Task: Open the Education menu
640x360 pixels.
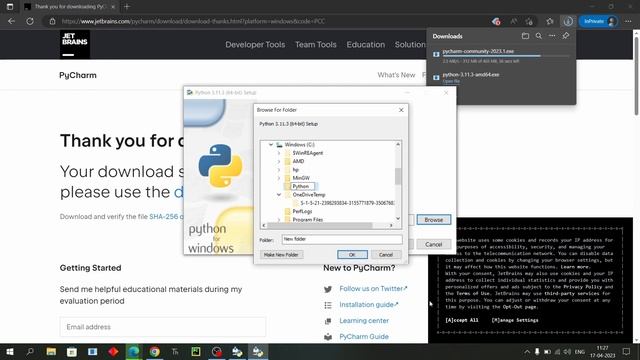Action: tap(366, 44)
